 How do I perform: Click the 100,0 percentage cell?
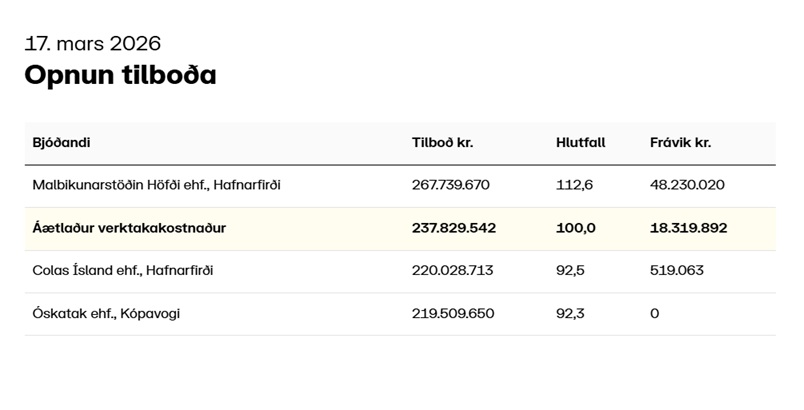tap(576, 228)
